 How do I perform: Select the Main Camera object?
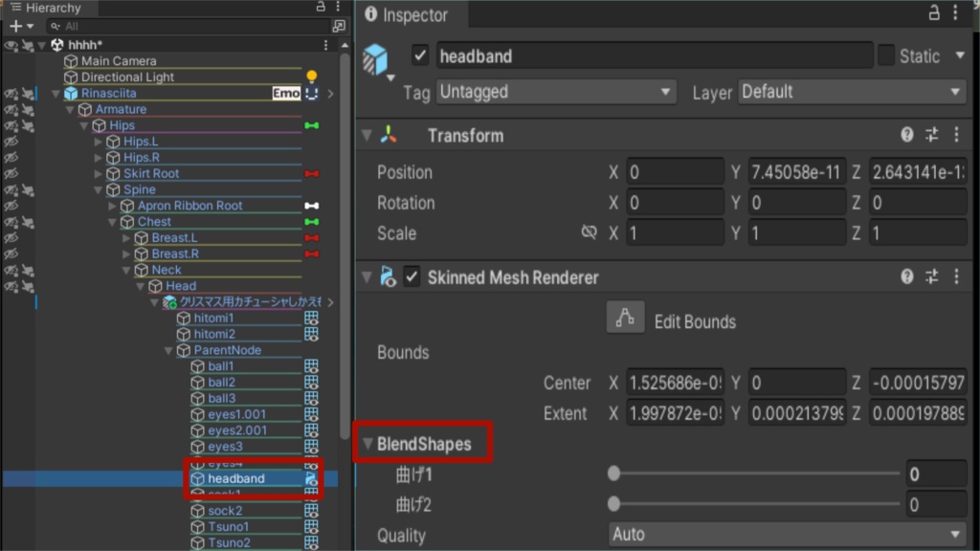(x=119, y=61)
